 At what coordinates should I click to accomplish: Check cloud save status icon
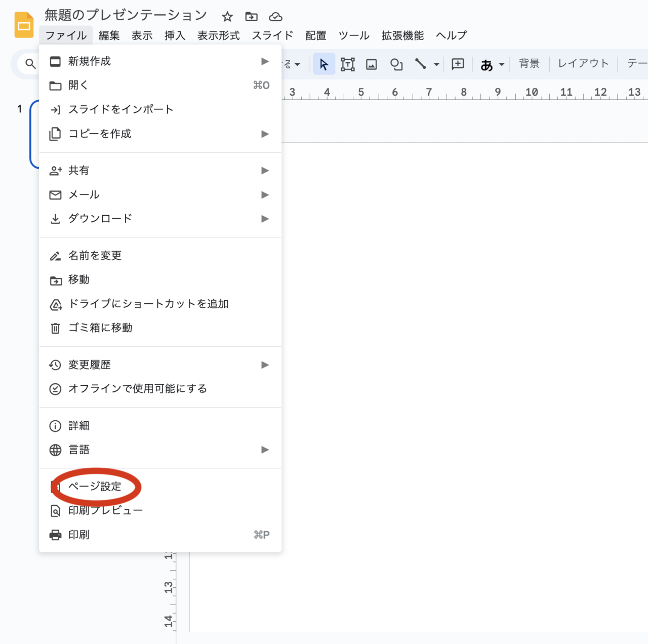click(x=275, y=17)
